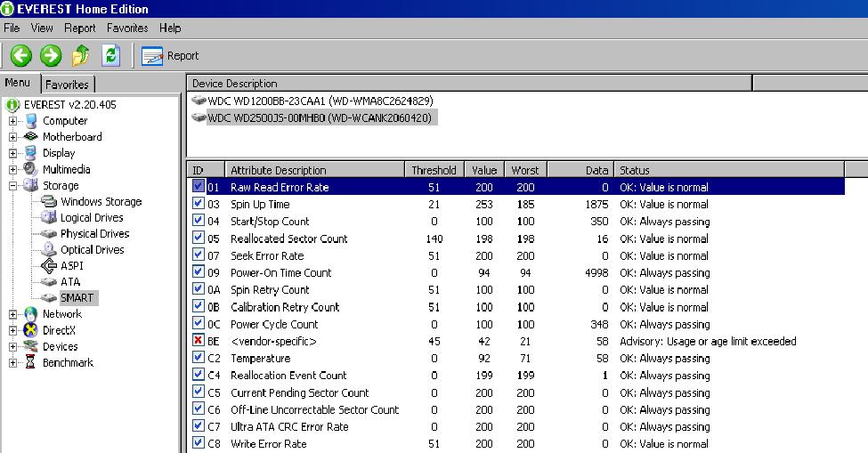Select the Multimedia tree icon

tap(30, 169)
